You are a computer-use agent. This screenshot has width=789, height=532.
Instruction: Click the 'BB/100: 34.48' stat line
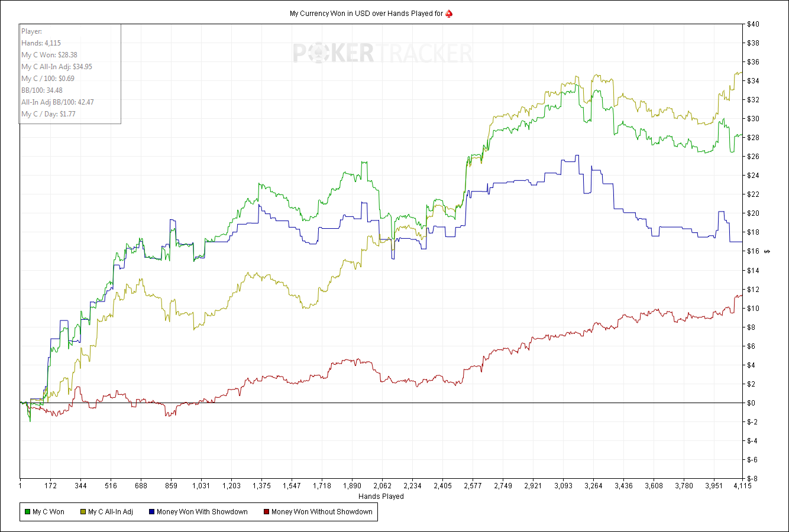[x=42, y=90]
